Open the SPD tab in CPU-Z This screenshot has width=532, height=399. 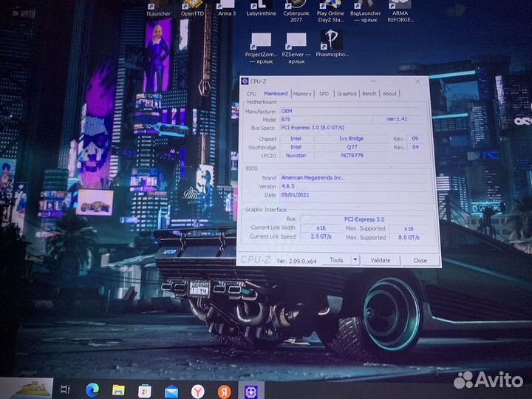(324, 94)
